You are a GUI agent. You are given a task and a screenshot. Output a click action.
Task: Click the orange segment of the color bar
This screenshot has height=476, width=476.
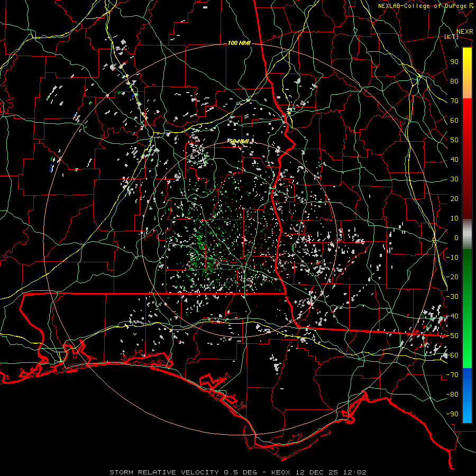[467, 88]
